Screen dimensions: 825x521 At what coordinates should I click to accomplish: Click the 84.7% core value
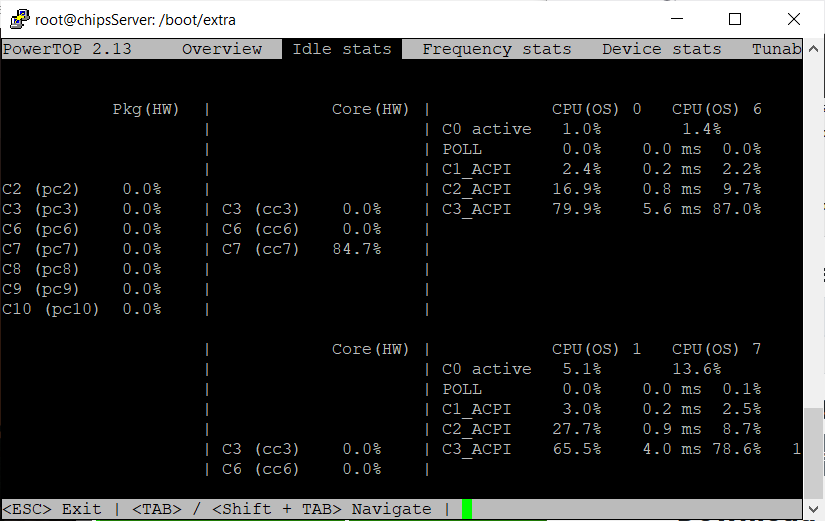(357, 249)
